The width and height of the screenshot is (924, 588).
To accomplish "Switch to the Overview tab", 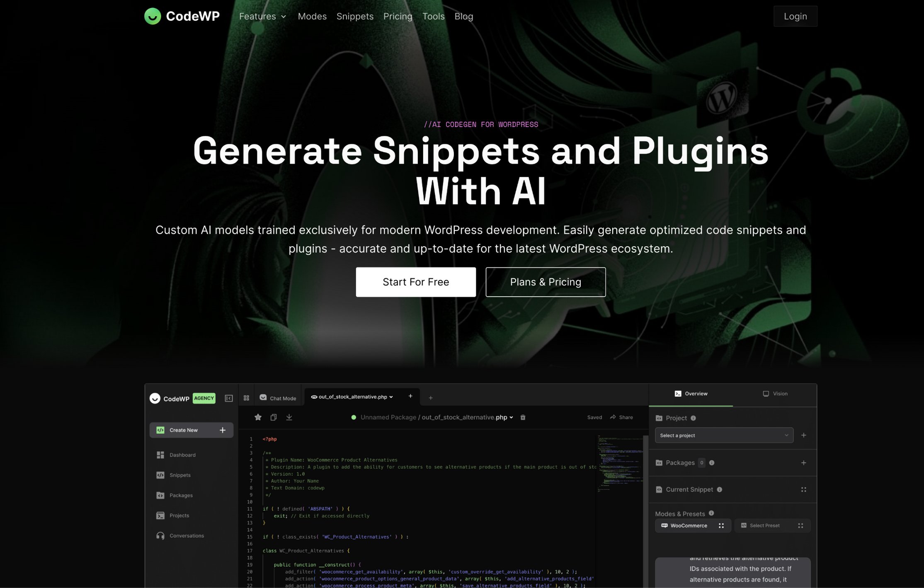I will [x=691, y=394].
